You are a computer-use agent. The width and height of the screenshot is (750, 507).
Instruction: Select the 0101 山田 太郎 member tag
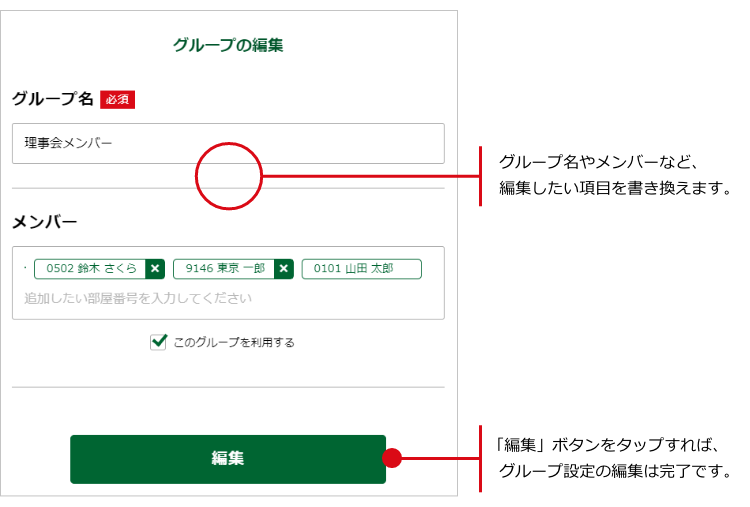361,269
